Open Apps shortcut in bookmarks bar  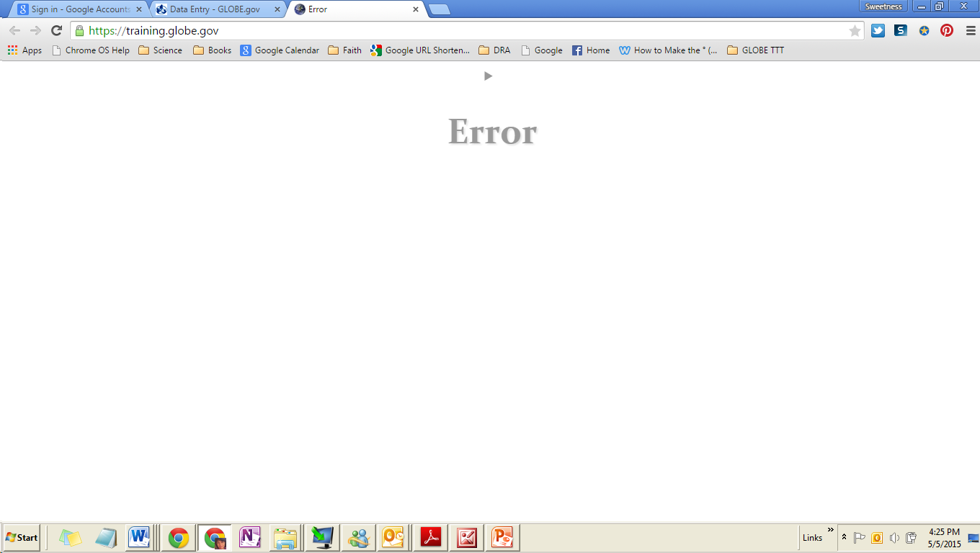pos(24,50)
